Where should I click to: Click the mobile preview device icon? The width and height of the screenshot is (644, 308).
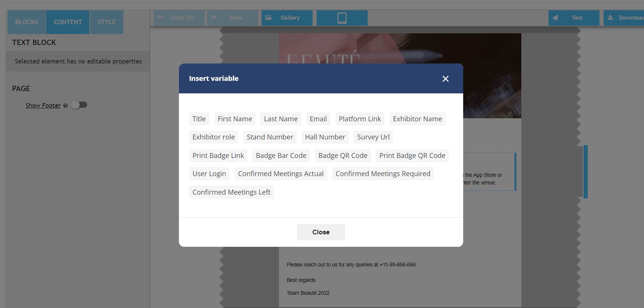click(x=342, y=18)
